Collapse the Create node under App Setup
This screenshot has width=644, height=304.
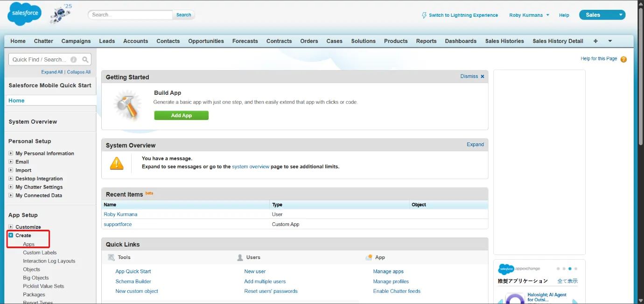[11, 235]
